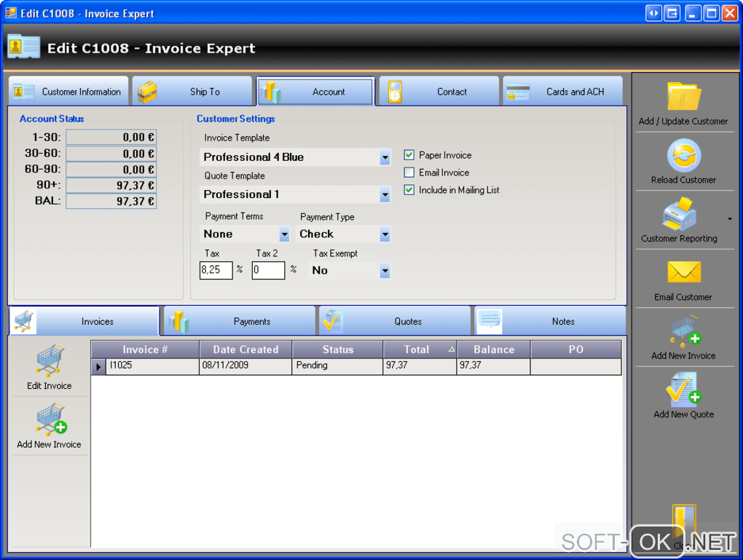Sort by Invoice # column header

(145, 349)
